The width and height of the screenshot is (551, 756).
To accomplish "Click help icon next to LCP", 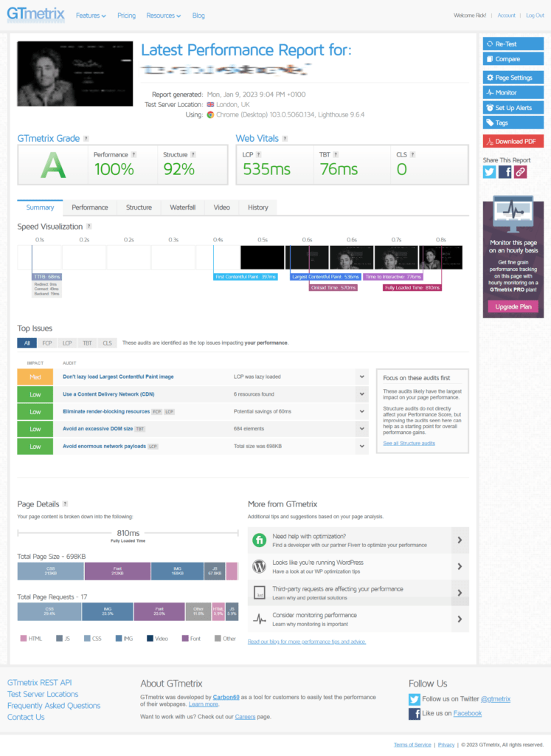I will 259,155.
